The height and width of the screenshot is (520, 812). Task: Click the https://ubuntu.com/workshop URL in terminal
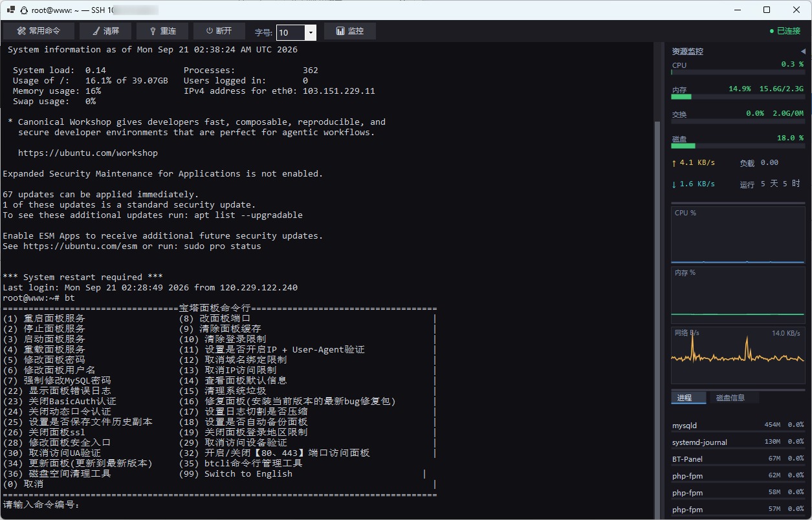(x=88, y=153)
